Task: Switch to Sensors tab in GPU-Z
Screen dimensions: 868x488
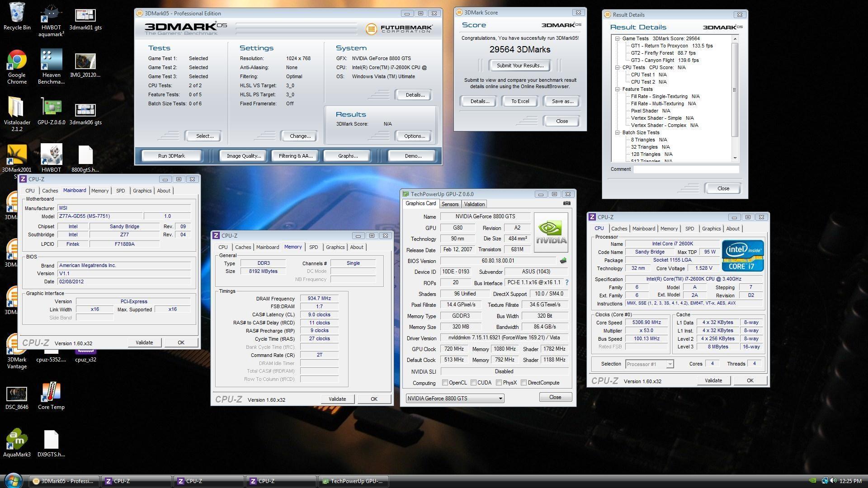Action: pyautogui.click(x=450, y=204)
